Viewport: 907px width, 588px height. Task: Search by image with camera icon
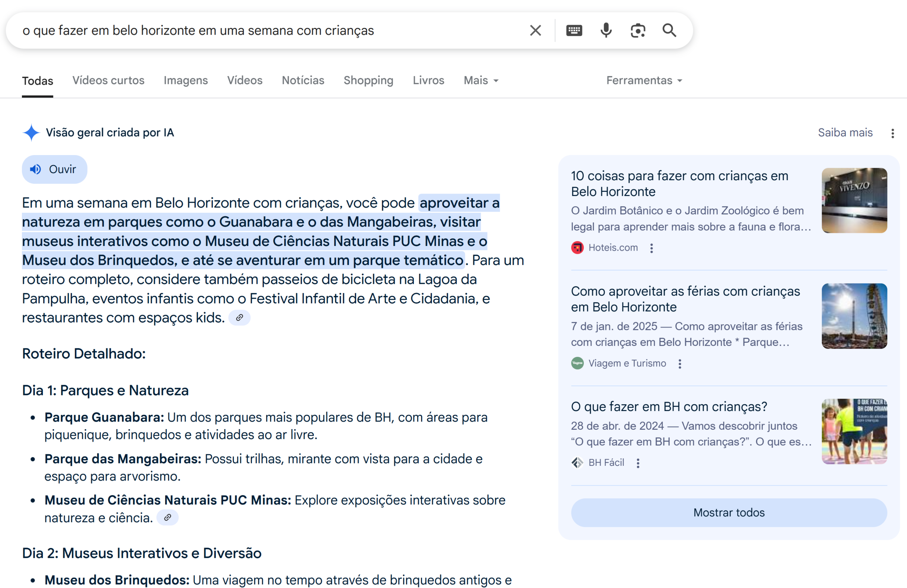(638, 30)
